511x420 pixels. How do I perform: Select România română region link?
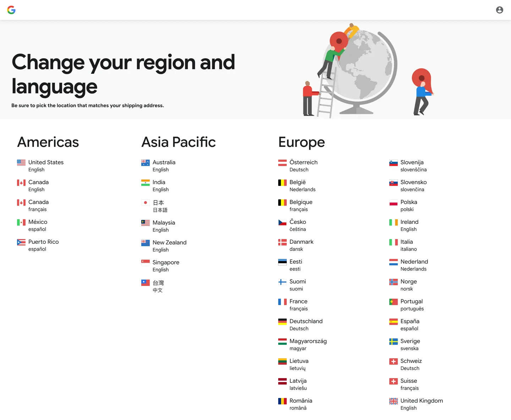[296, 404]
